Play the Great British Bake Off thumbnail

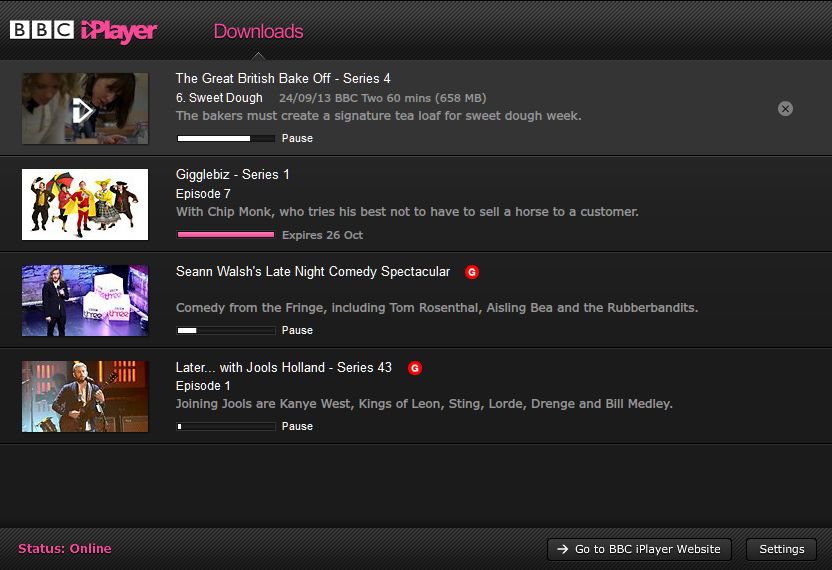click(85, 108)
